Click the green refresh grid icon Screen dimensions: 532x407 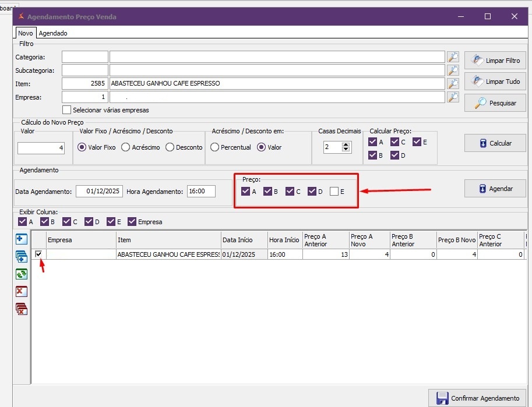pyautogui.click(x=22, y=274)
